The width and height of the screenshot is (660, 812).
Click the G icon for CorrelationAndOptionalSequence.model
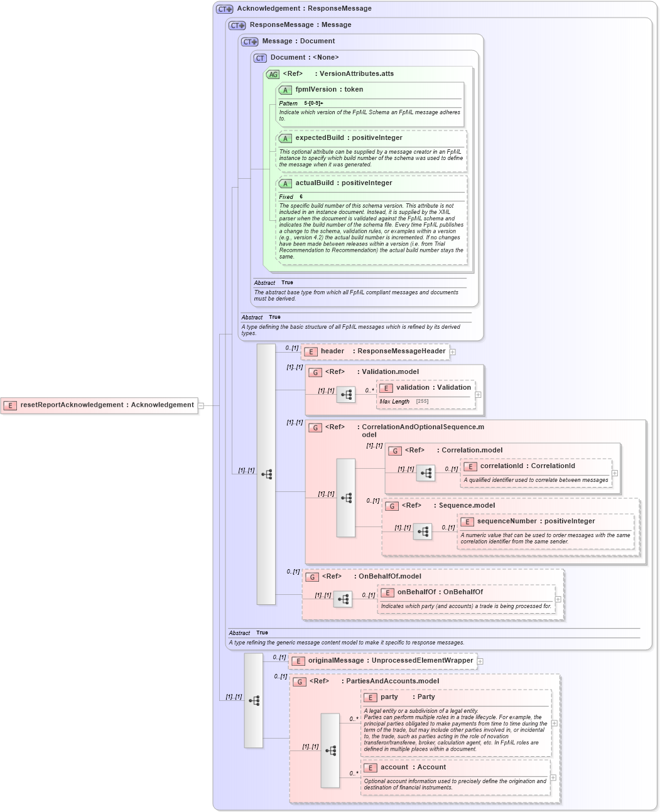pos(315,428)
